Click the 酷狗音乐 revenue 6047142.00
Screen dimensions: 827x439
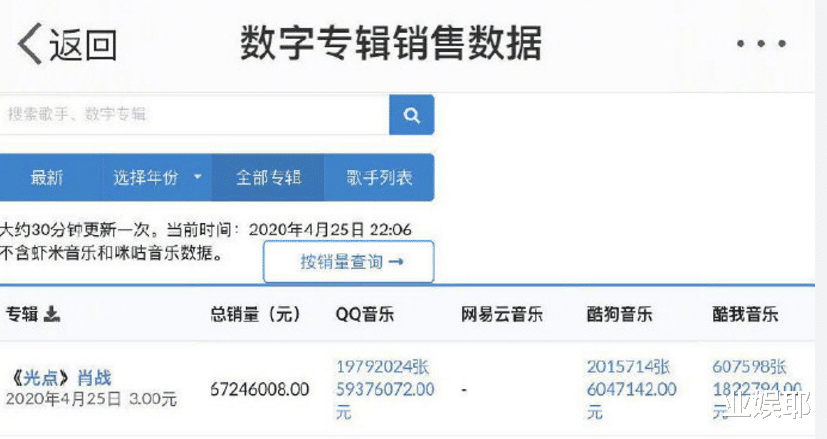[x=631, y=389]
